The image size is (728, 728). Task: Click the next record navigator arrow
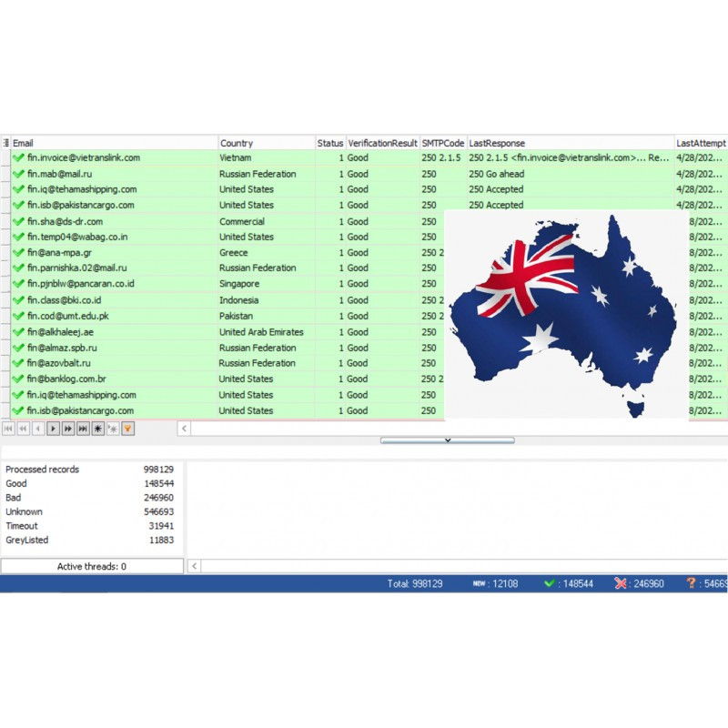(x=53, y=428)
